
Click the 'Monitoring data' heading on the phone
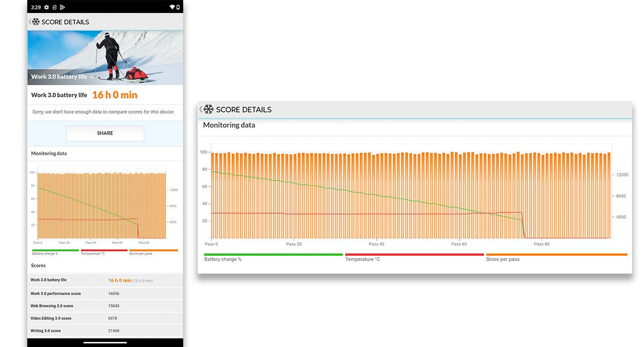[x=49, y=154]
